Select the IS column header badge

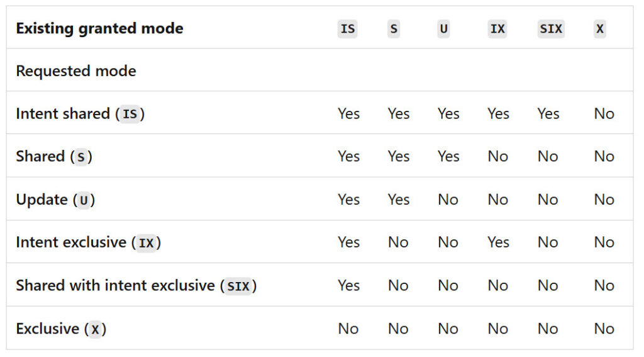[x=347, y=29]
